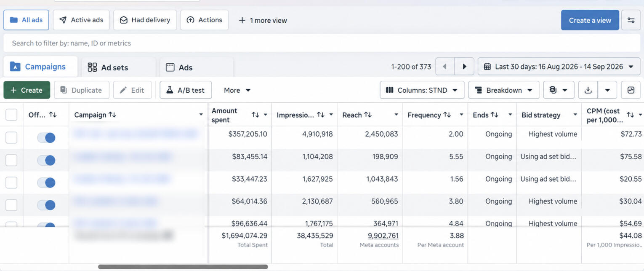Open the reports stack icon menu
Screen dimensions: 644x271
tap(559, 90)
